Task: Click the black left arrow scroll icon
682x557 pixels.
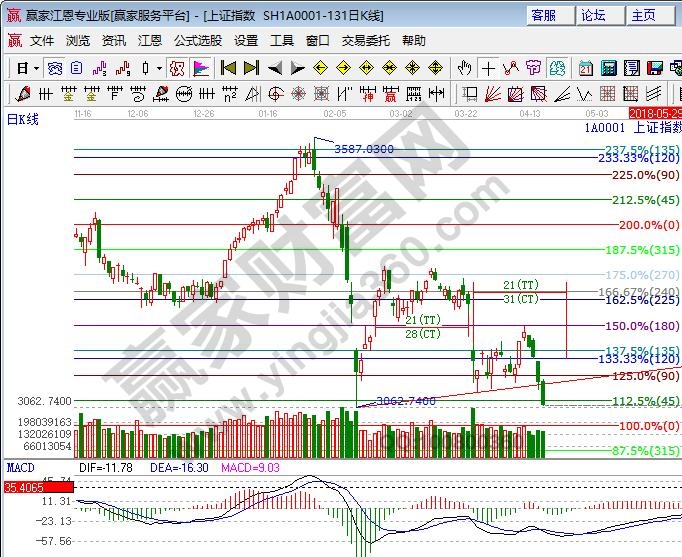Action: (274, 68)
